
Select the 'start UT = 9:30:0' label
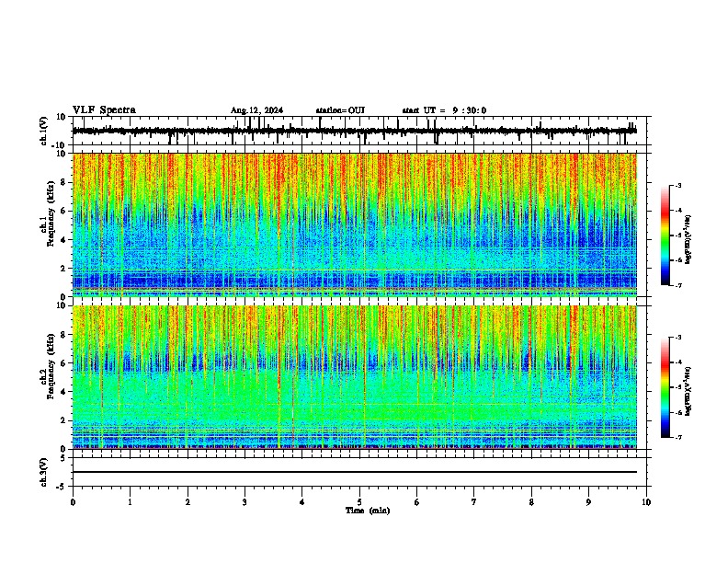[444, 110]
